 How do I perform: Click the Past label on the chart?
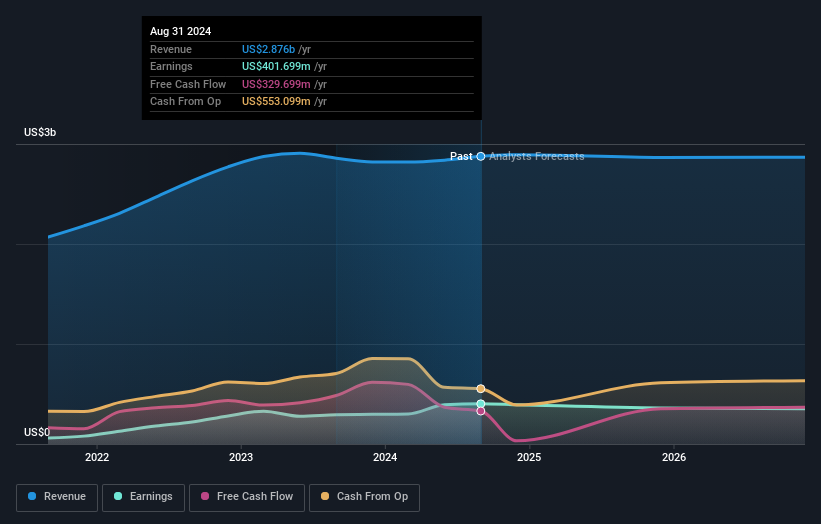click(461, 157)
